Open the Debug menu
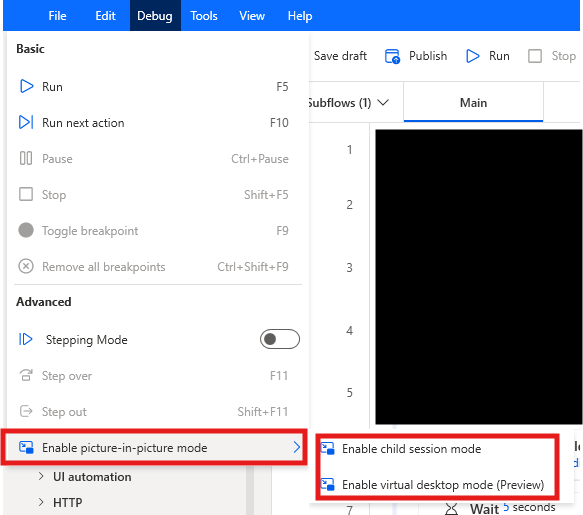The width and height of the screenshot is (583, 515). click(x=155, y=16)
